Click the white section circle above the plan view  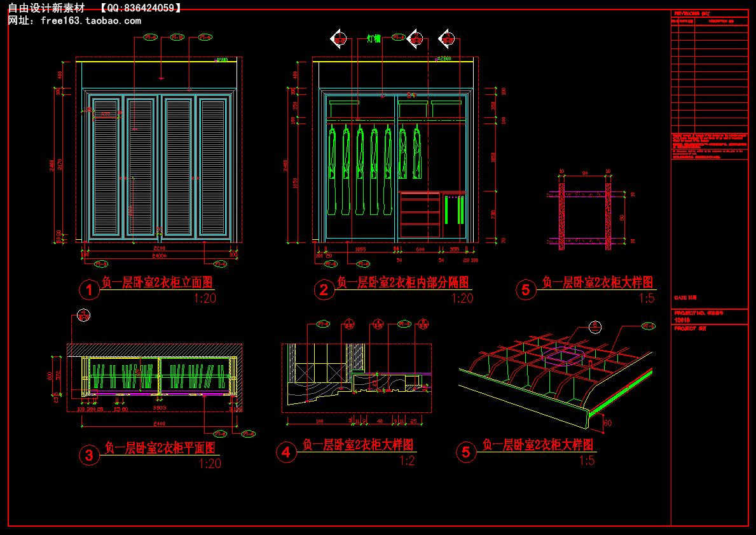84,316
